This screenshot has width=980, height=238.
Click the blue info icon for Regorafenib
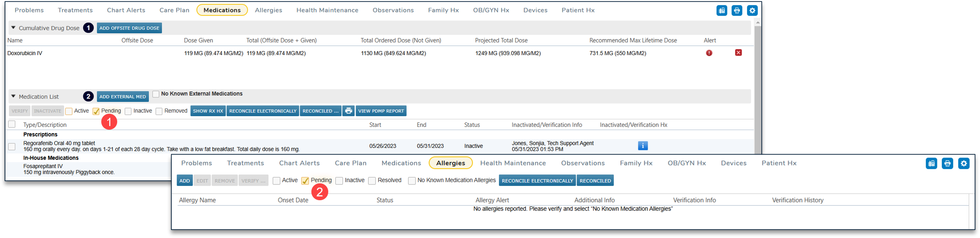coord(643,146)
